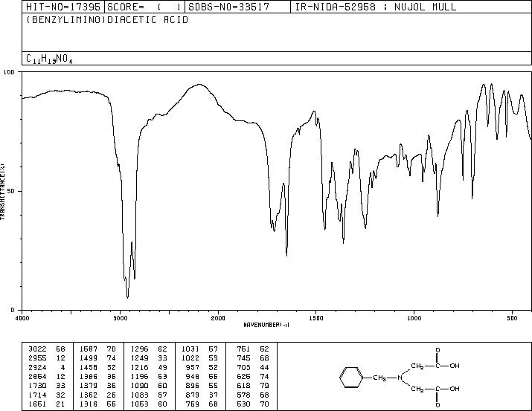The image size is (532, 411).
Task: Select the 618 peak table row
Action: coord(253,386)
